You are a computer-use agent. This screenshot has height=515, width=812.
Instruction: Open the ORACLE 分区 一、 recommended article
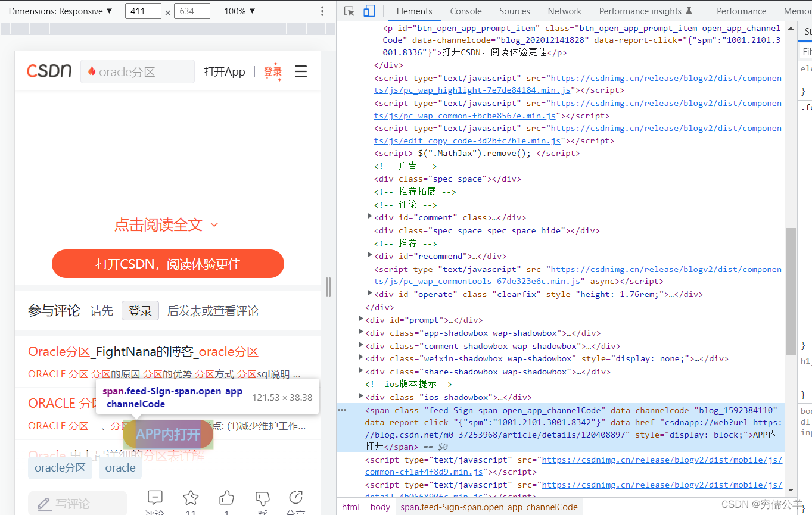coord(167,426)
